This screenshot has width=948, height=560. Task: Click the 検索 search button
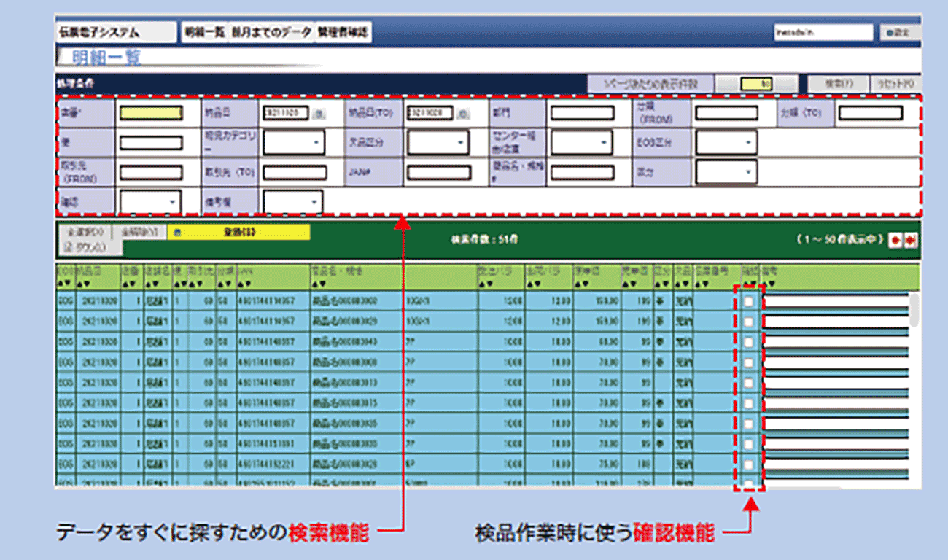[x=837, y=84]
